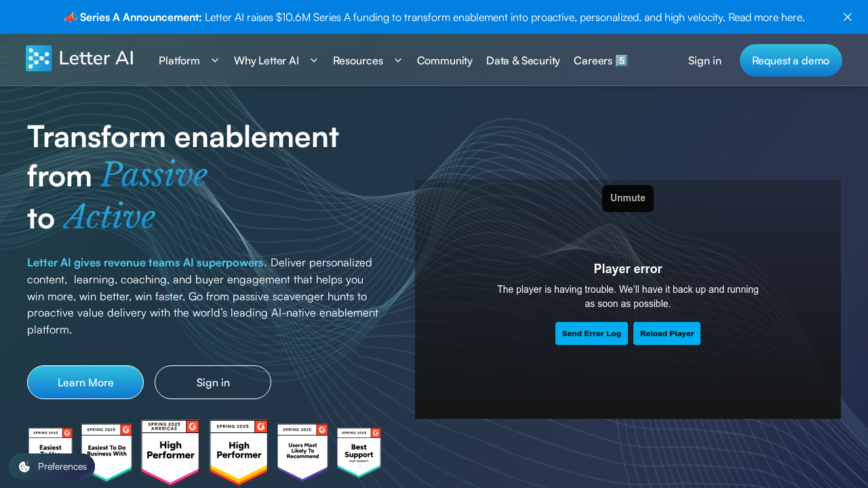Screen dimensions: 868x488
Task: Close the Series A announcement banner
Action: pyautogui.click(x=848, y=17)
